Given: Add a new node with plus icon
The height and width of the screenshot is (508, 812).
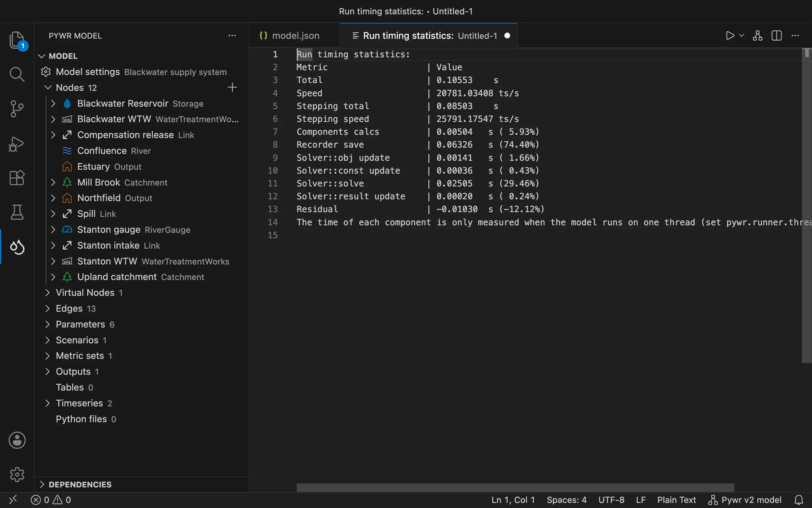Looking at the screenshot, I should coord(232,87).
